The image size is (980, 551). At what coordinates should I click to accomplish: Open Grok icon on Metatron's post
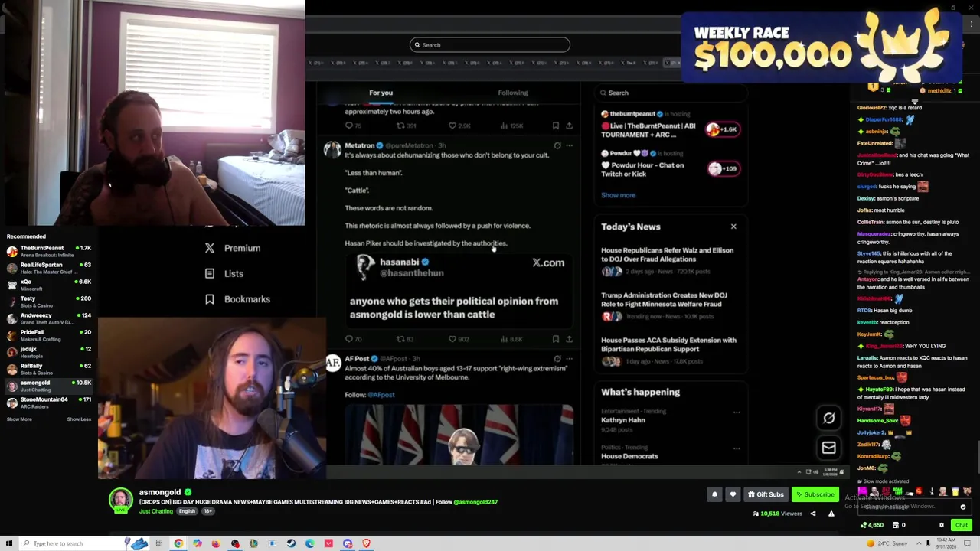point(557,145)
